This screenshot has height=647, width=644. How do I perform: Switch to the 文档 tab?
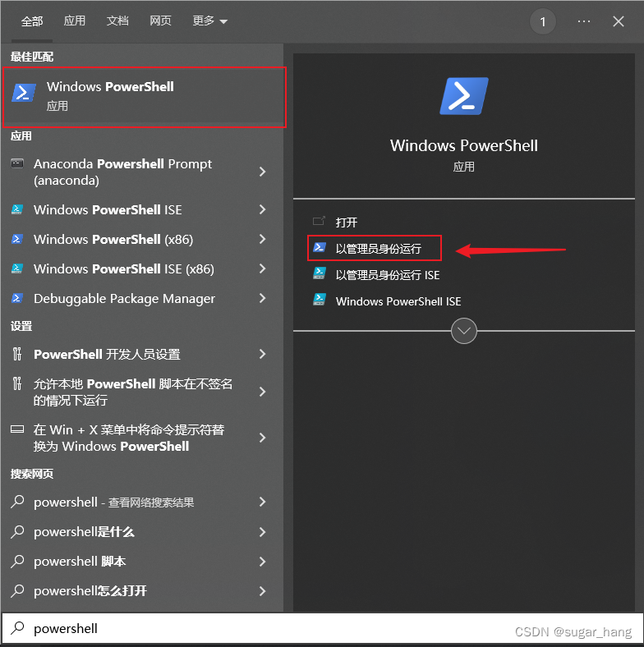pos(117,21)
